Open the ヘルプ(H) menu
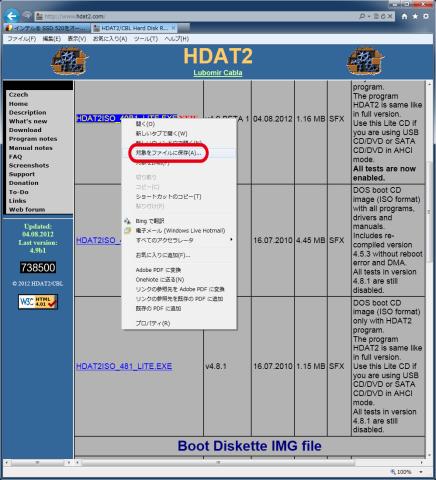 point(176,39)
